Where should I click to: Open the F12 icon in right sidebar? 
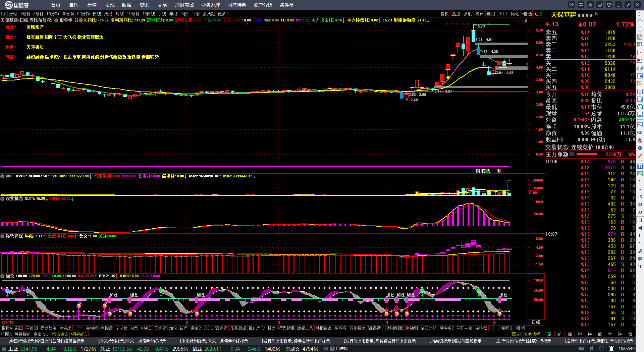click(640, 99)
